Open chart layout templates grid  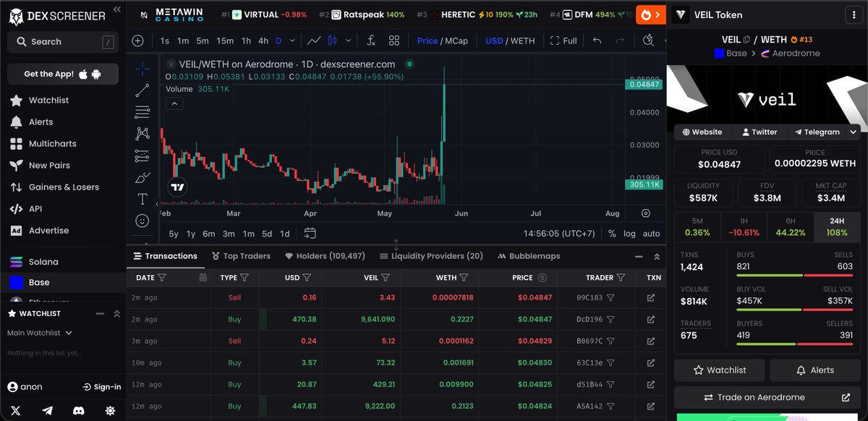click(x=394, y=41)
